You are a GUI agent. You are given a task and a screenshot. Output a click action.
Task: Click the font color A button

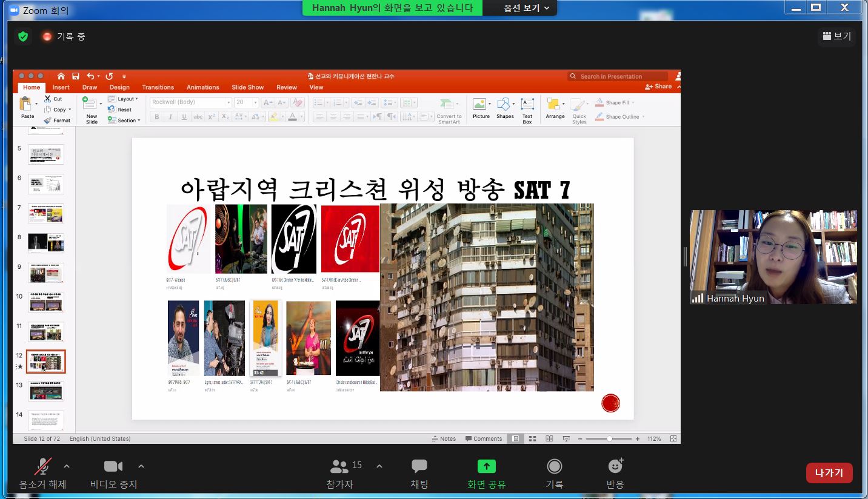coord(293,117)
